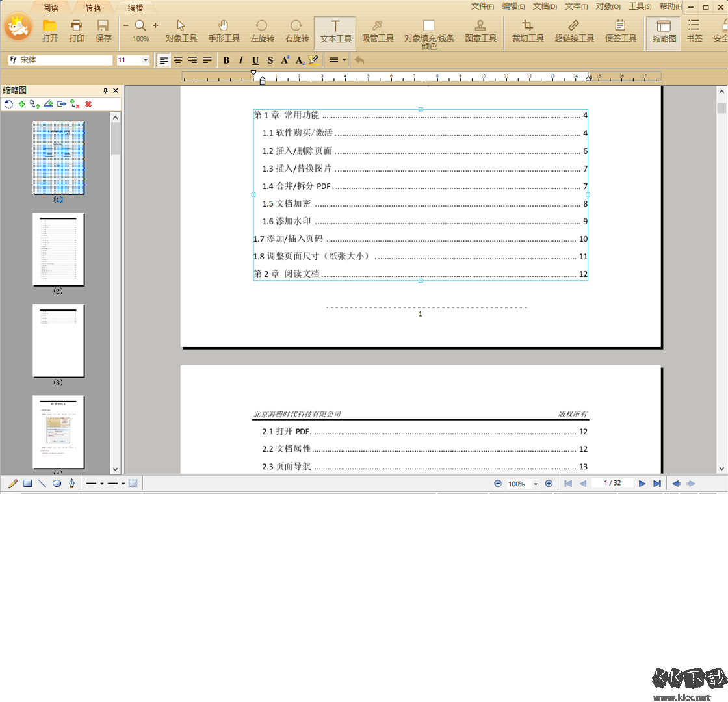Open the 对象(O) menu
Viewport: 728px width, 702px height.
[x=608, y=6]
